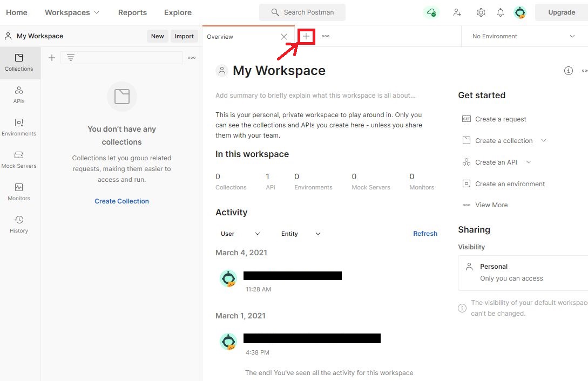This screenshot has width=588, height=381.
Task: Click View More under Get started
Action: pyautogui.click(x=491, y=205)
